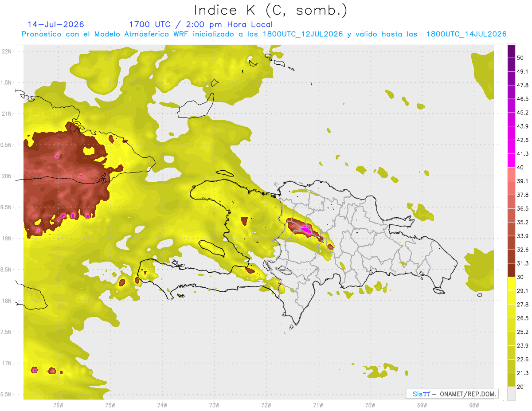The image size is (532, 411).
Task: Click the '72W' longitude label
Action: click(x=266, y=405)
